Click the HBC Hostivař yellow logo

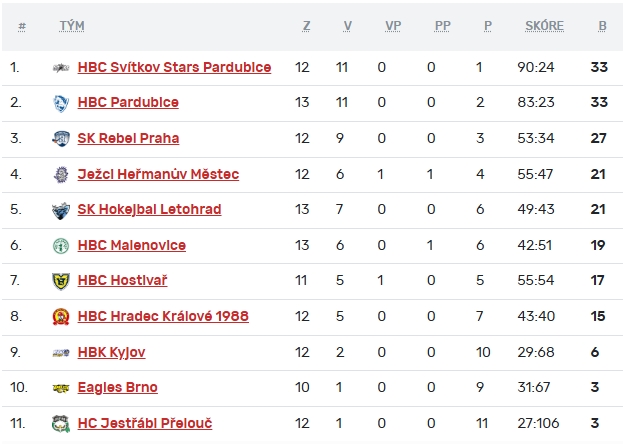[x=60, y=281]
